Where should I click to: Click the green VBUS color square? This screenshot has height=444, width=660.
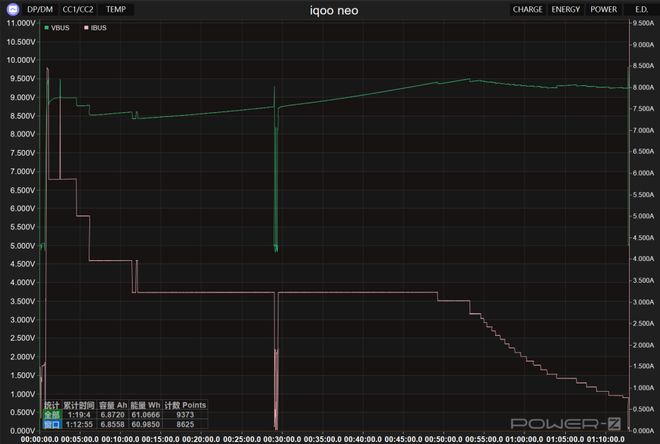pyautogui.click(x=46, y=27)
